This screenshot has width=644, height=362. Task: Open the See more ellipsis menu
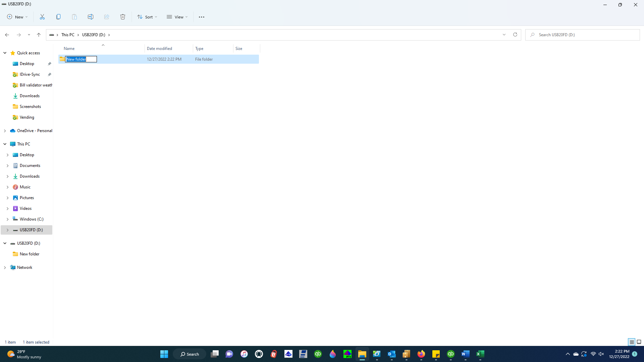[202, 17]
